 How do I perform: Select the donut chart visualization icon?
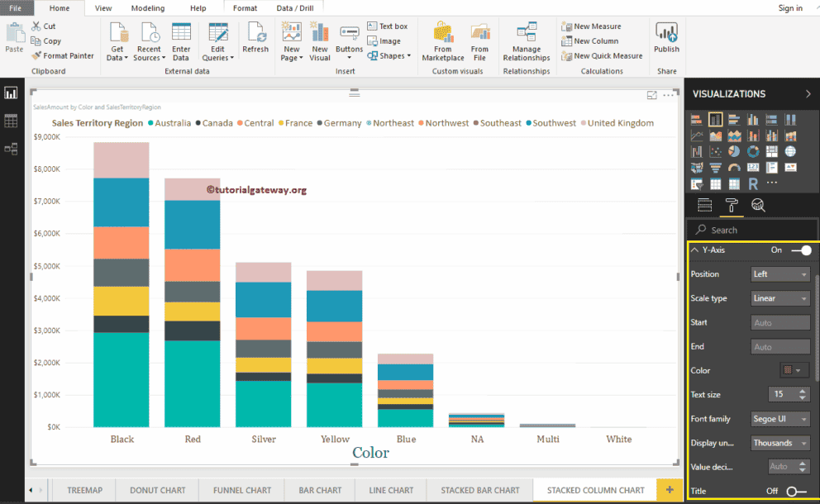[x=753, y=152]
